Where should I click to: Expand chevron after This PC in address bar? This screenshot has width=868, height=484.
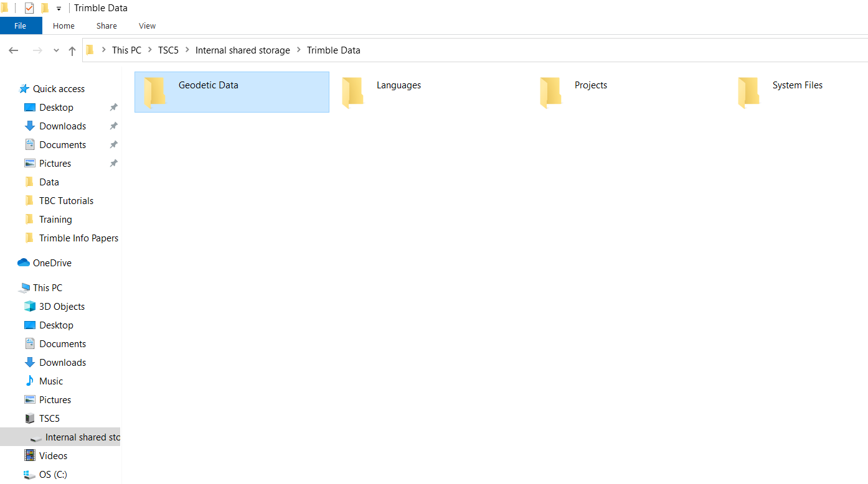tap(149, 50)
